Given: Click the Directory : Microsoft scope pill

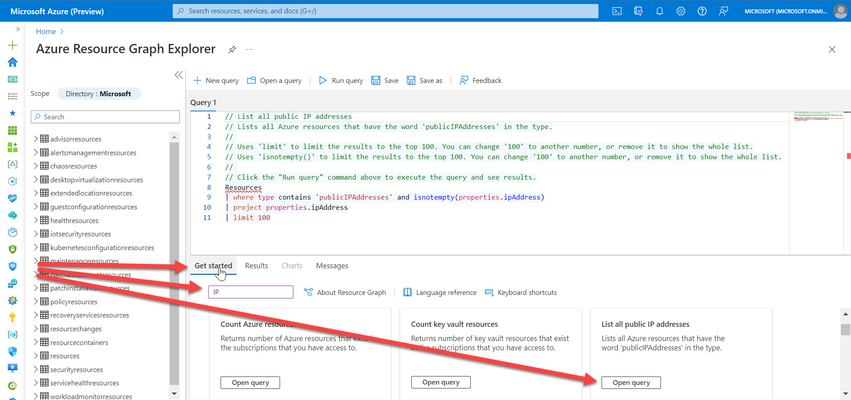Looking at the screenshot, I should tap(99, 93).
